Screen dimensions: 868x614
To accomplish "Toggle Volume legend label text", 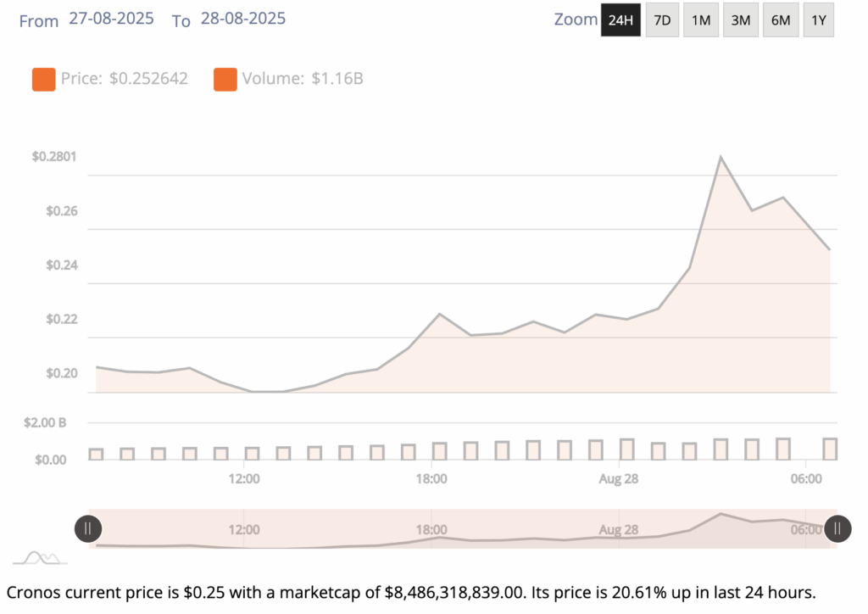I will pyautogui.click(x=303, y=80).
